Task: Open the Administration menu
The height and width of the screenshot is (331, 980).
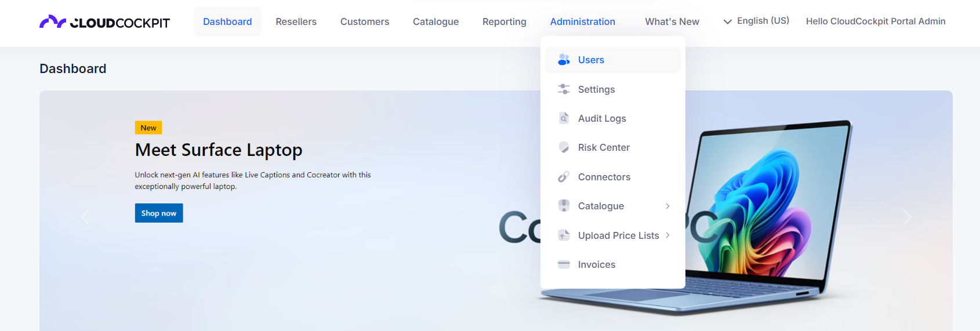Action: [x=582, y=21]
